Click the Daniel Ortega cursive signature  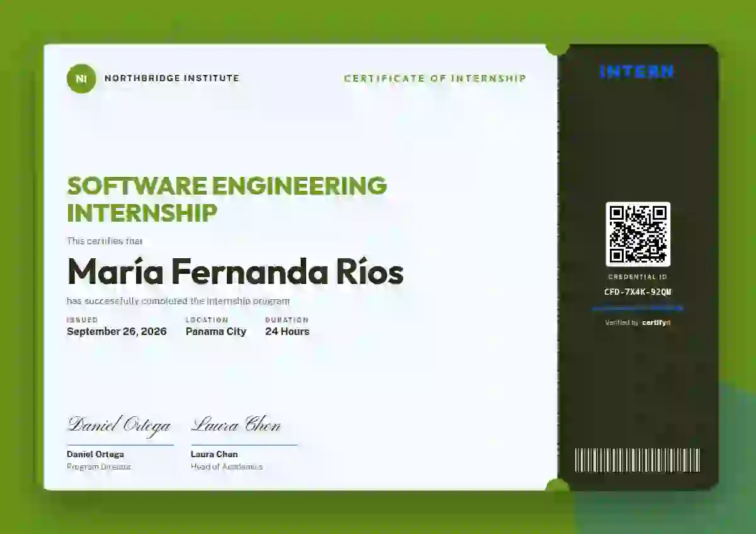pyautogui.click(x=119, y=425)
